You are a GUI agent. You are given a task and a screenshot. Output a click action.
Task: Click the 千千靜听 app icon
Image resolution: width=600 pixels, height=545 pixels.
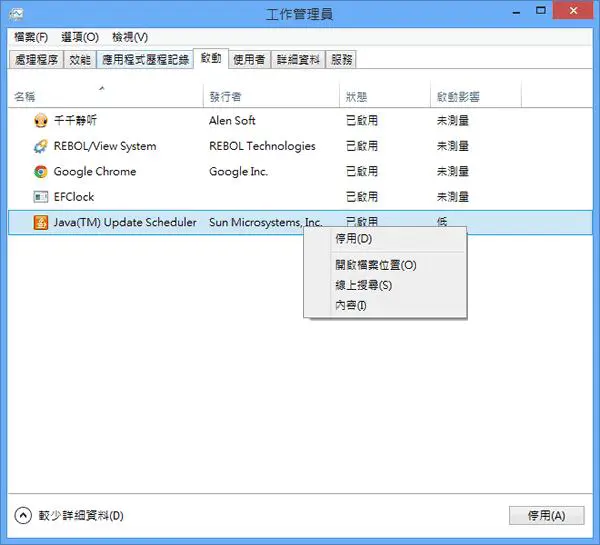pyautogui.click(x=41, y=121)
